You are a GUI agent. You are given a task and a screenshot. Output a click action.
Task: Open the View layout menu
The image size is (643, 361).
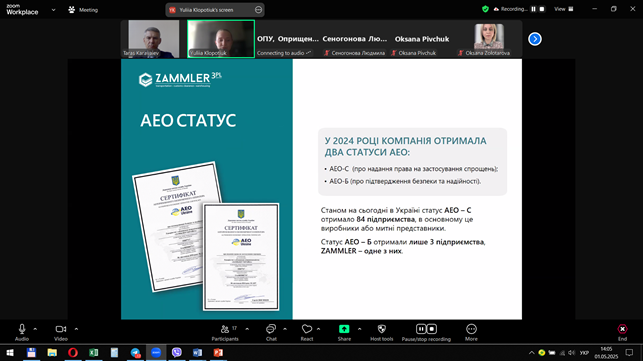click(x=564, y=9)
